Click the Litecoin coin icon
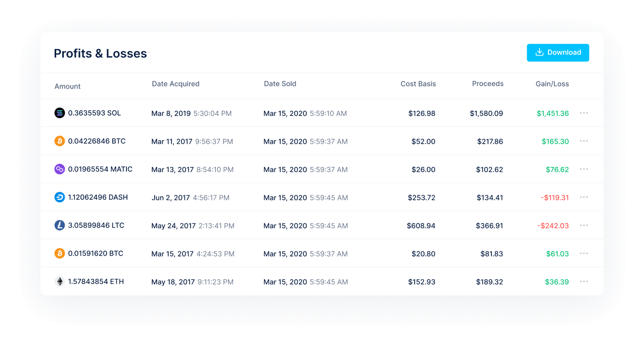Viewport: 644px width, 344px height. 60,225
